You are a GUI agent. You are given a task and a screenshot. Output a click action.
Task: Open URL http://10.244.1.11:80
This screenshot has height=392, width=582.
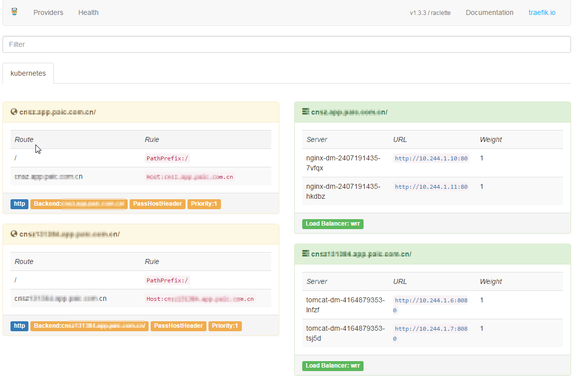tap(431, 187)
